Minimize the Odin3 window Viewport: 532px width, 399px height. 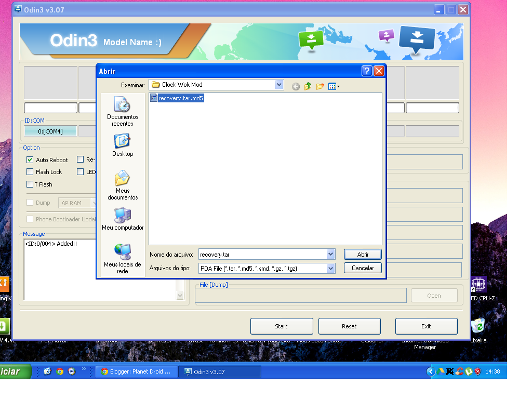click(x=439, y=10)
